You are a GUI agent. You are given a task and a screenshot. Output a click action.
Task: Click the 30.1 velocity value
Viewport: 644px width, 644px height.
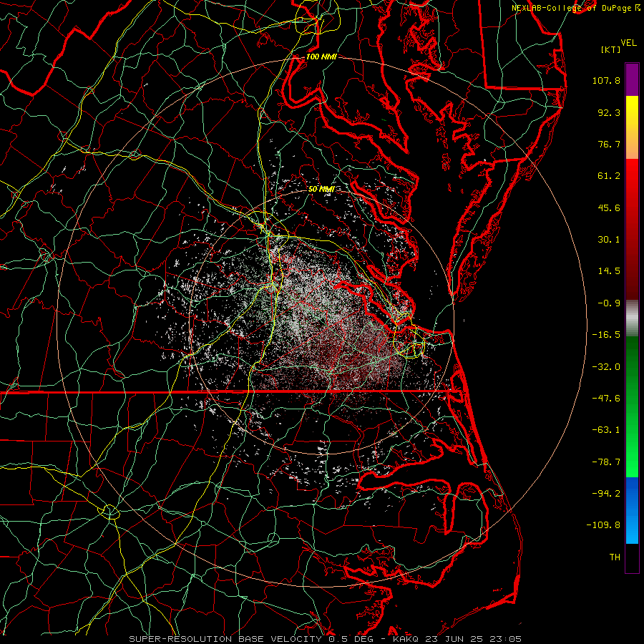(x=609, y=240)
